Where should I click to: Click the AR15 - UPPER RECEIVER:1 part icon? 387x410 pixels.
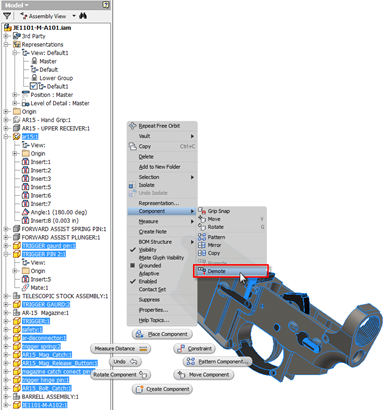(x=17, y=128)
